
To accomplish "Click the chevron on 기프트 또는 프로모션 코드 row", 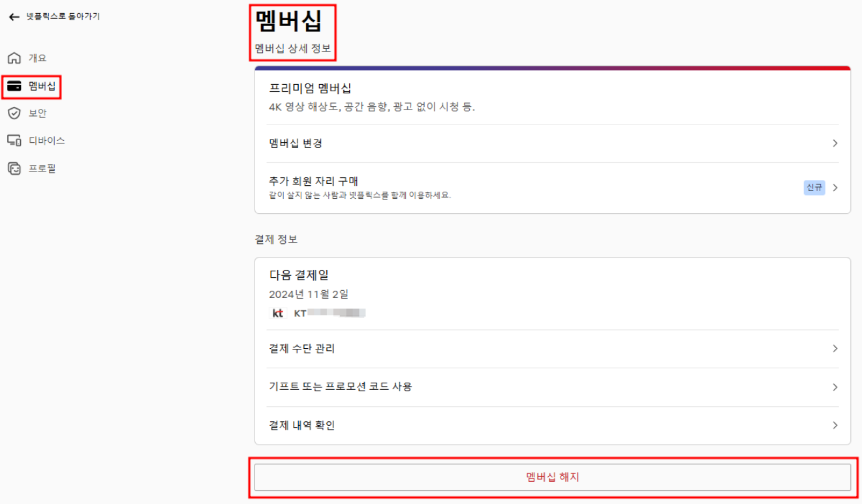I will [x=835, y=387].
